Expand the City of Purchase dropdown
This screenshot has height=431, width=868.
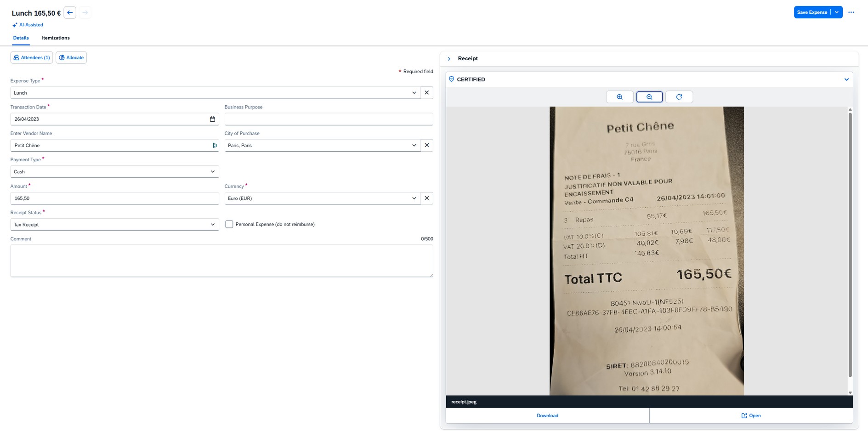(414, 145)
